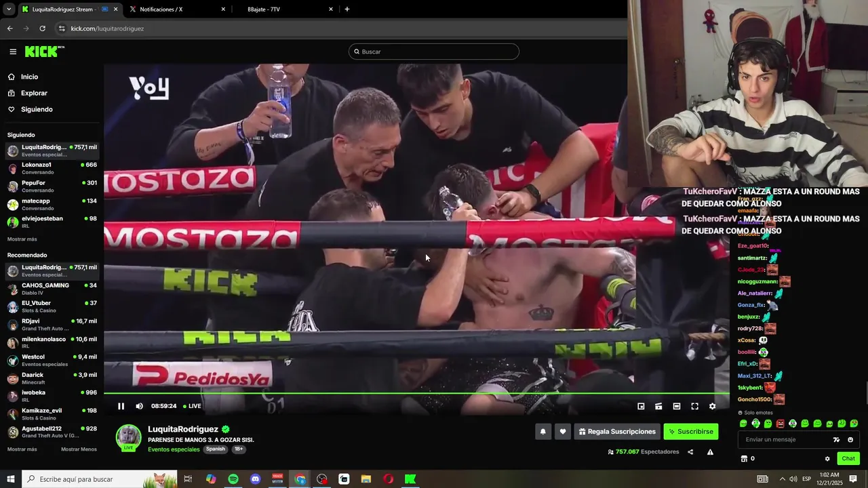The height and width of the screenshot is (488, 868).
Task: Open Explorar in the sidebar
Action: pos(34,93)
